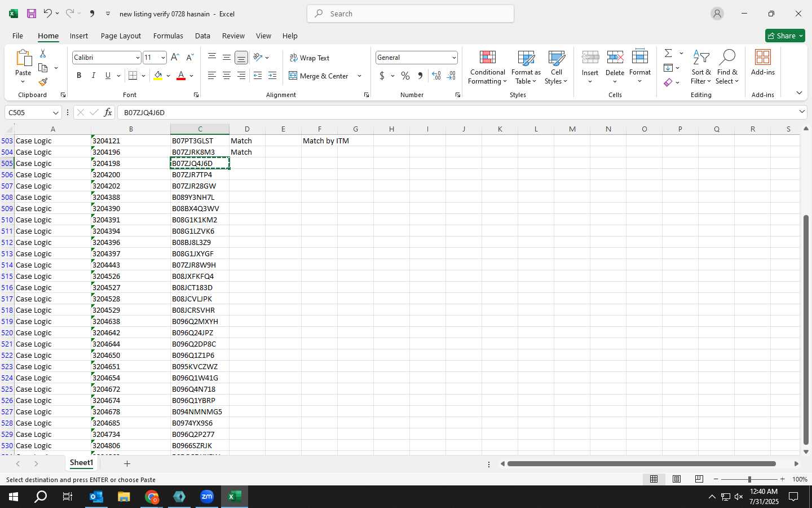The image size is (812, 508).
Task: Insert cells using the Insert button
Action: 590,67
